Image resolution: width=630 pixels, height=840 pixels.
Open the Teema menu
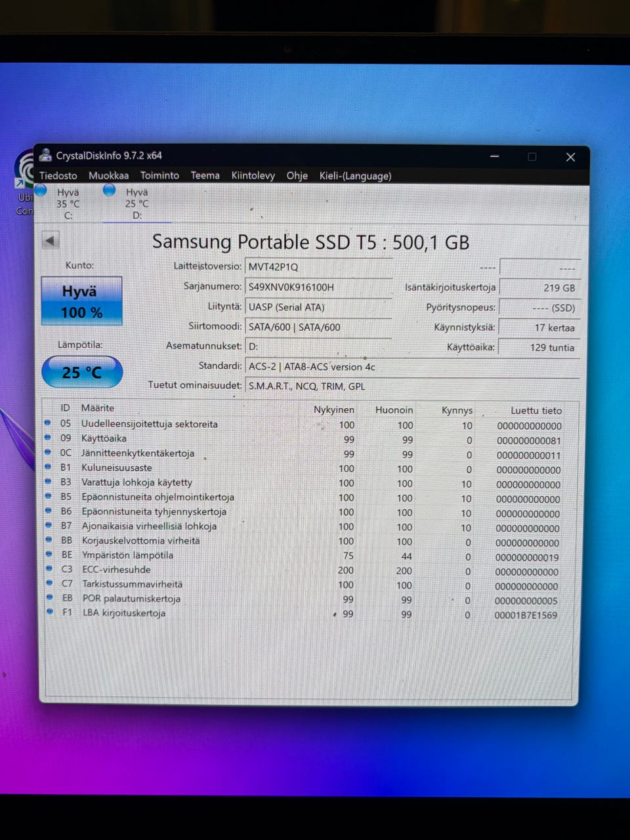205,176
